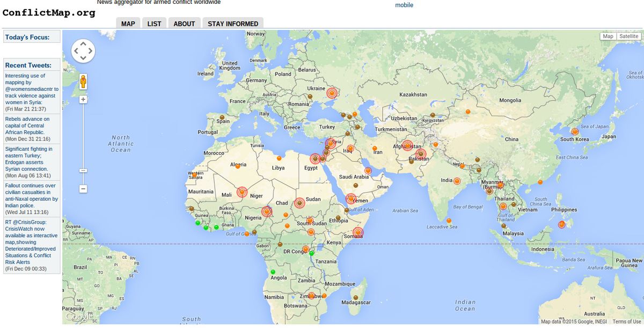Image resolution: width=644 pixels, height=330 pixels.
Task: Zoom out using the minus icon
Action: point(83,189)
